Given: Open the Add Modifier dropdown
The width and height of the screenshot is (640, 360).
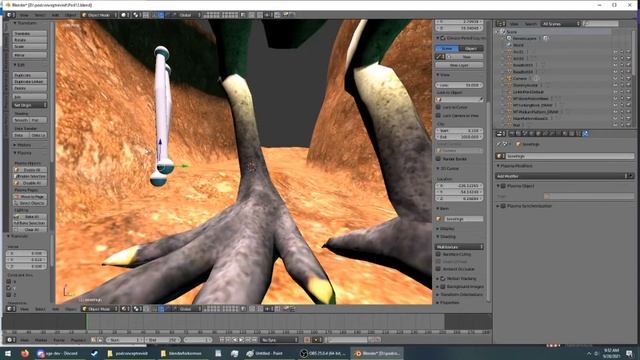Looking at the screenshot, I should 565,176.
